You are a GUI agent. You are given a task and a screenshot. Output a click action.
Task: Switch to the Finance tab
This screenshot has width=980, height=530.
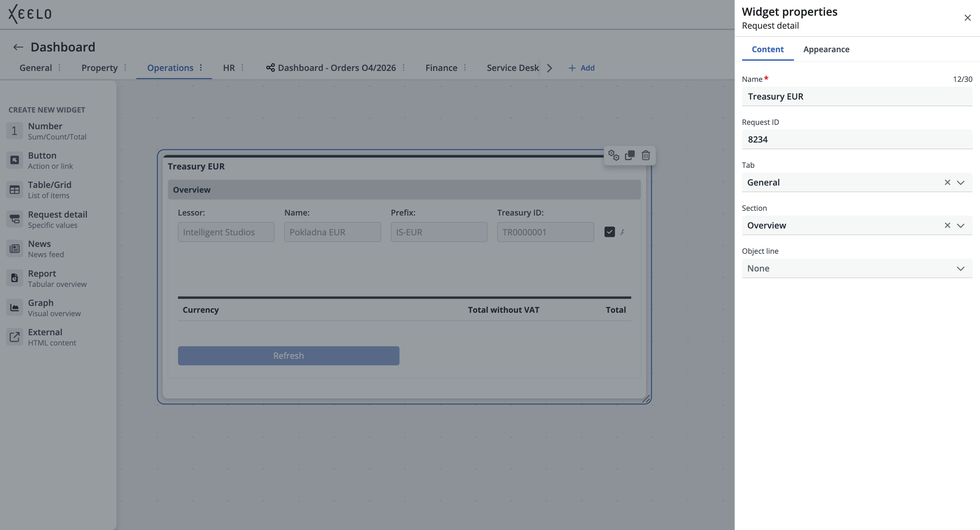click(441, 68)
